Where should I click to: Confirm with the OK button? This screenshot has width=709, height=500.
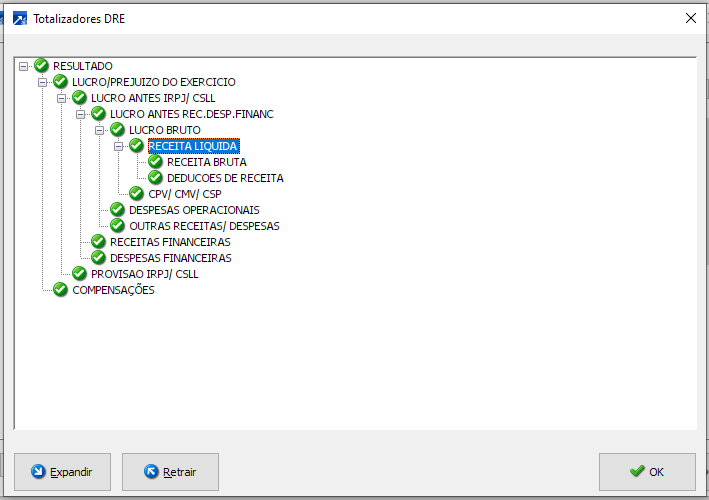tap(647, 472)
